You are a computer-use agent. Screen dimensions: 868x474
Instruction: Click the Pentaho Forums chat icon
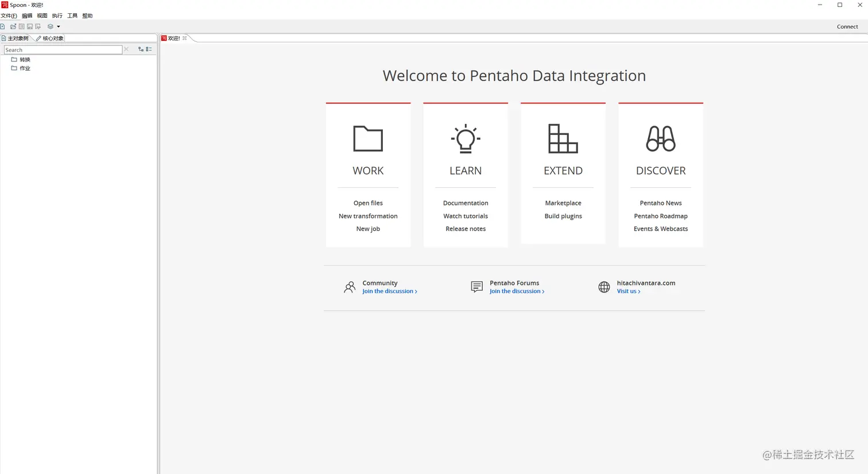(x=476, y=287)
